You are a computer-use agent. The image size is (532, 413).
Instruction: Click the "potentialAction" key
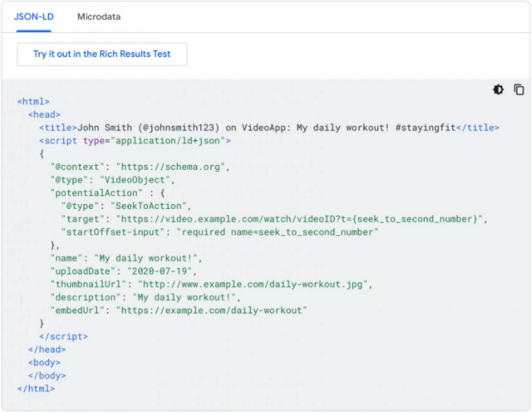coord(96,193)
